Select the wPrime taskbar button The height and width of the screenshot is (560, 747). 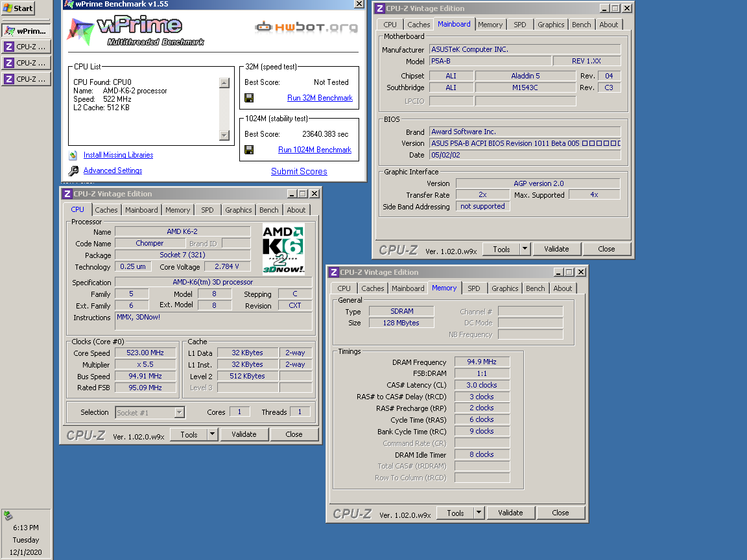pos(26,31)
